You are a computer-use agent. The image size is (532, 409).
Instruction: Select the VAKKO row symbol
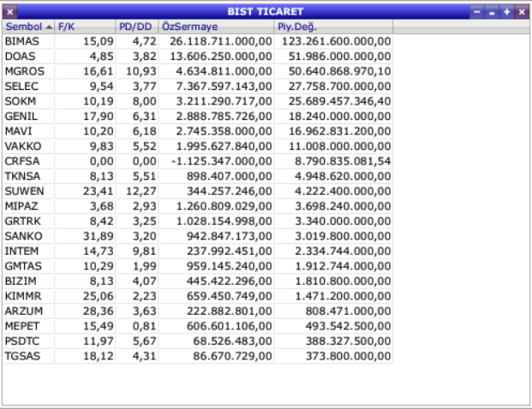[23, 146]
